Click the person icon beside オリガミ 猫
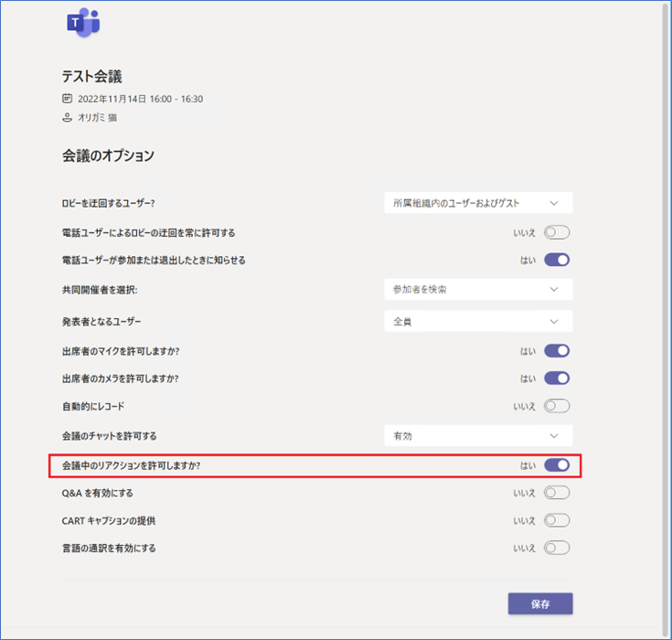 [x=67, y=117]
